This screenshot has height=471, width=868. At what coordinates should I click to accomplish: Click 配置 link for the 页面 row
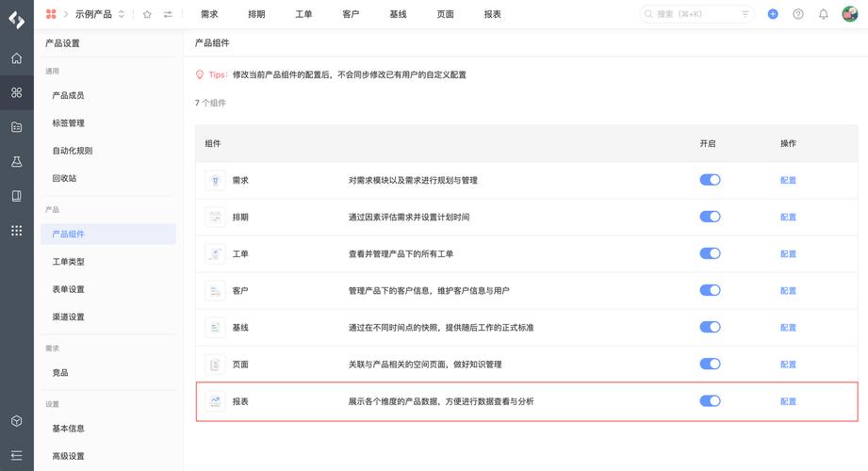(x=788, y=365)
